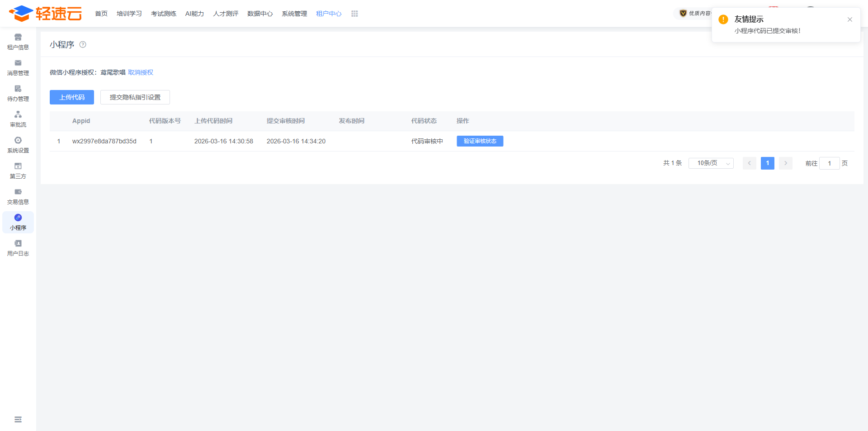Screen dimensions: 868x431
Task: Select the 第三方 sidebar icon
Action: [x=18, y=166]
